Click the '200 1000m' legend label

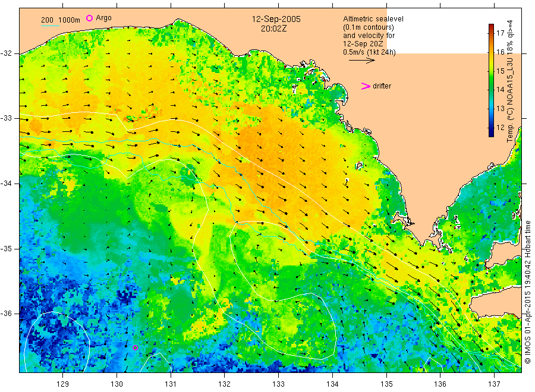(61, 20)
